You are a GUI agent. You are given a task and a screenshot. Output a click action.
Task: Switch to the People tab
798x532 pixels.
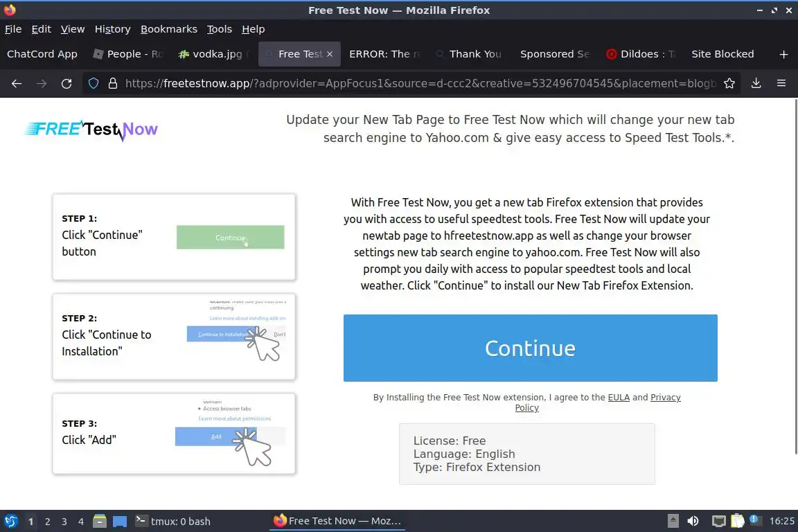point(128,54)
